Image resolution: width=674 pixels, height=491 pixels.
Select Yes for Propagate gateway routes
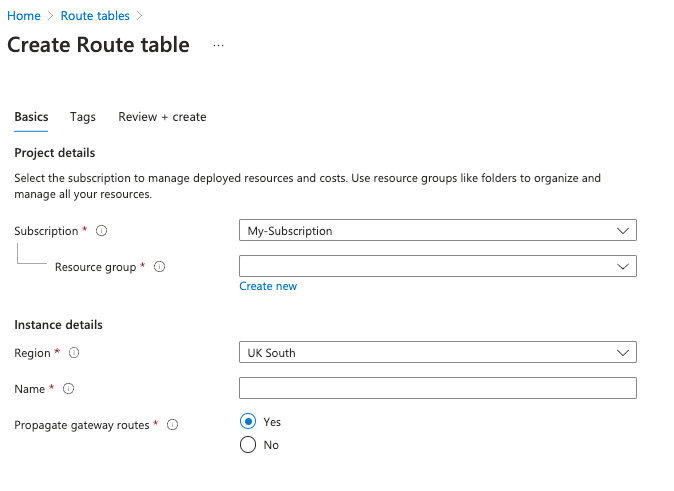pyautogui.click(x=248, y=421)
